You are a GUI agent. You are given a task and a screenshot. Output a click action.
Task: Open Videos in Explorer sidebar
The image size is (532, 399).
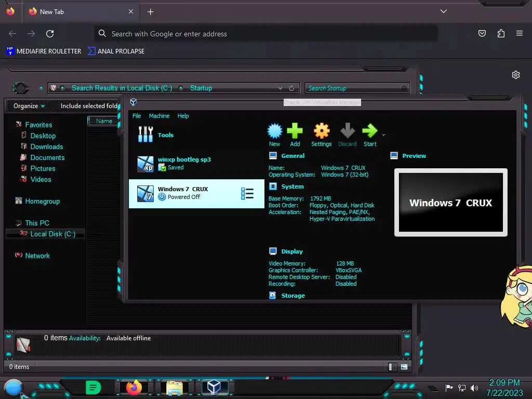41,179
